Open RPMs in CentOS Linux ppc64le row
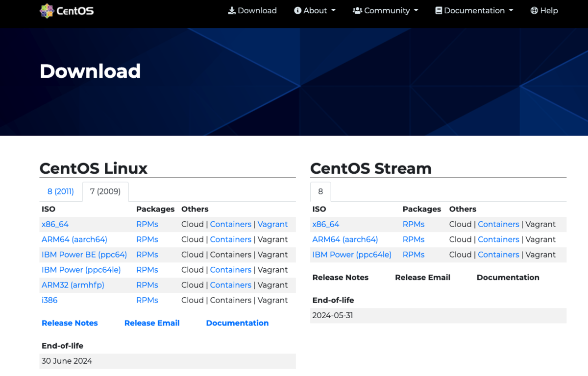 (147, 270)
